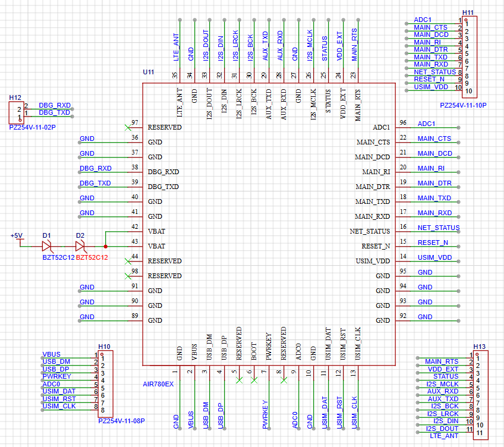
Task: Click LTE_ANT net label on H13
Action: coord(444,436)
